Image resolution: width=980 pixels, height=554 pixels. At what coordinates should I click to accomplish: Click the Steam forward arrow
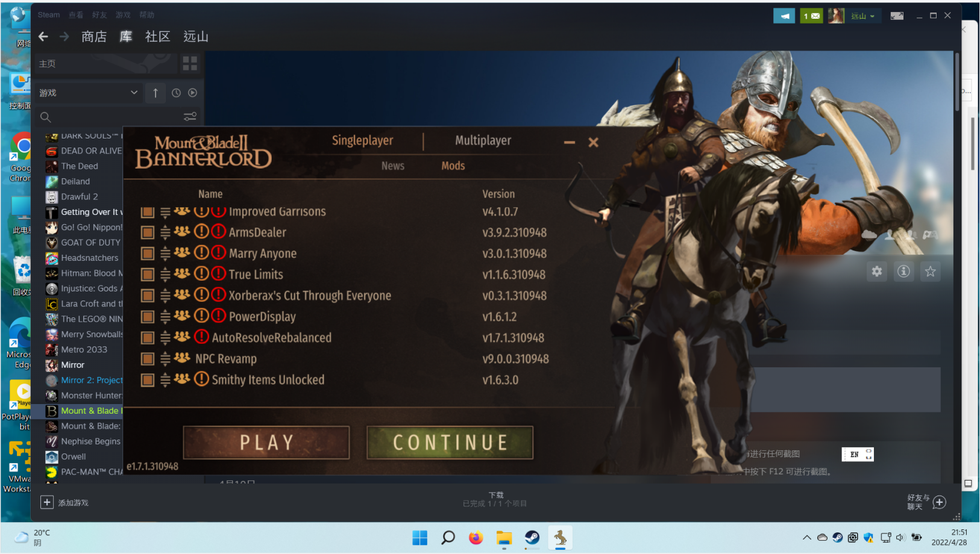tap(64, 37)
